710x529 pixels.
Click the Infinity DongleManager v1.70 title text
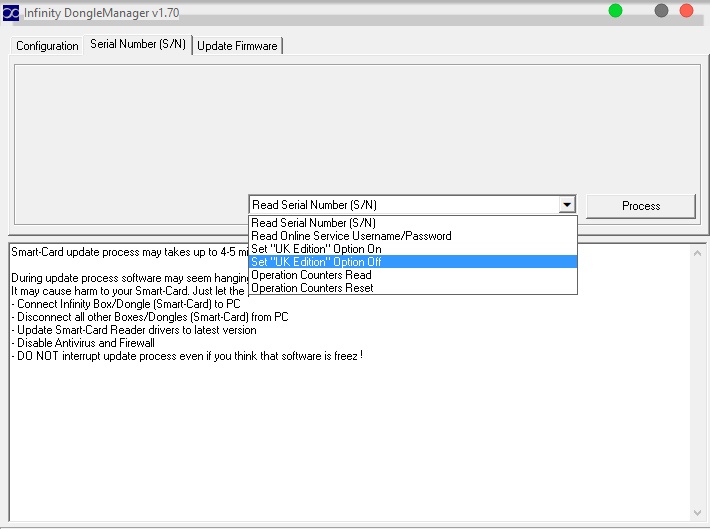[x=101, y=13]
